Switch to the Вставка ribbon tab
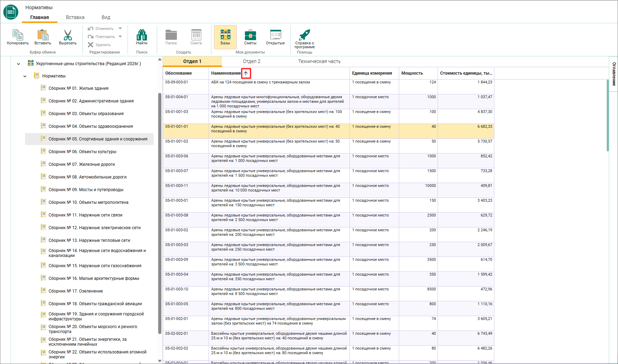The width and height of the screenshot is (618, 364). [75, 17]
